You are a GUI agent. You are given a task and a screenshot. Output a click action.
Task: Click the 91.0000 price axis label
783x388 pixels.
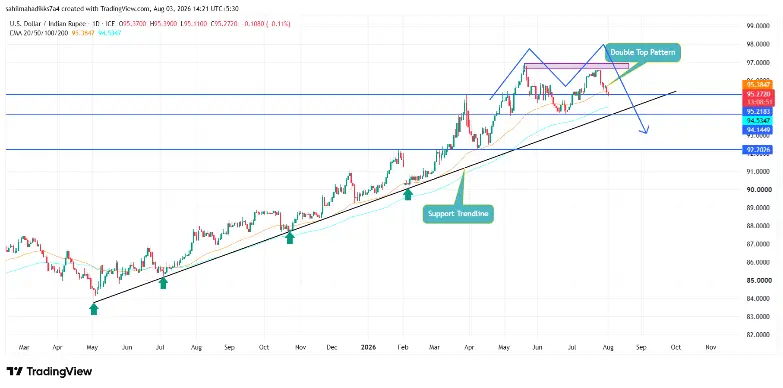pos(759,172)
